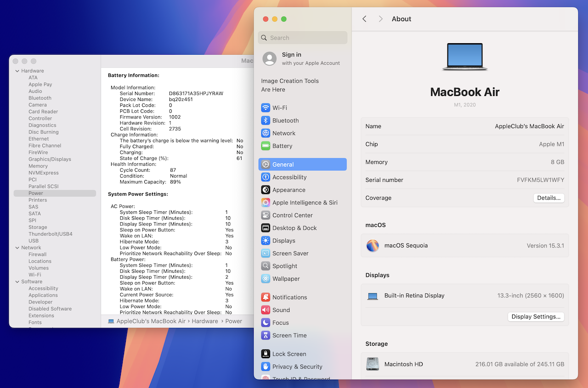Screen dimensions: 588x388
Task: Select Screen Time hourglass icon
Action: point(266,335)
